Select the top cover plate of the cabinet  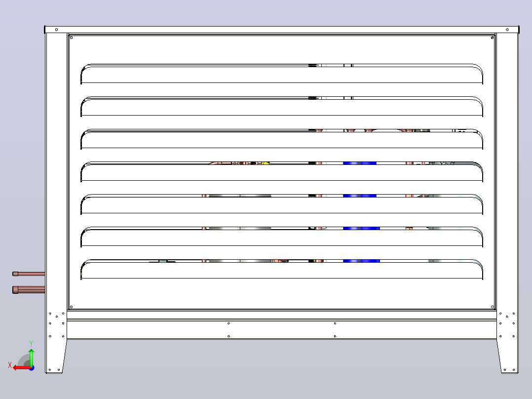pos(282,30)
